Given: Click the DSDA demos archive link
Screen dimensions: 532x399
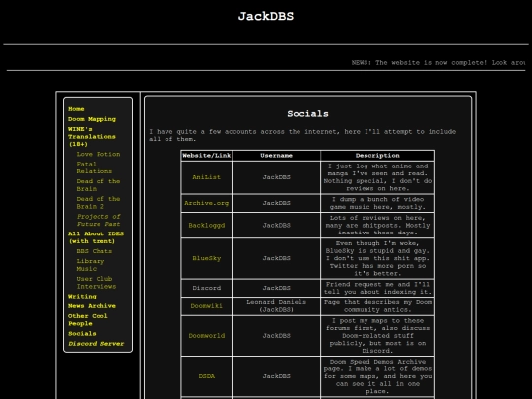Looking at the screenshot, I should click(206, 376).
